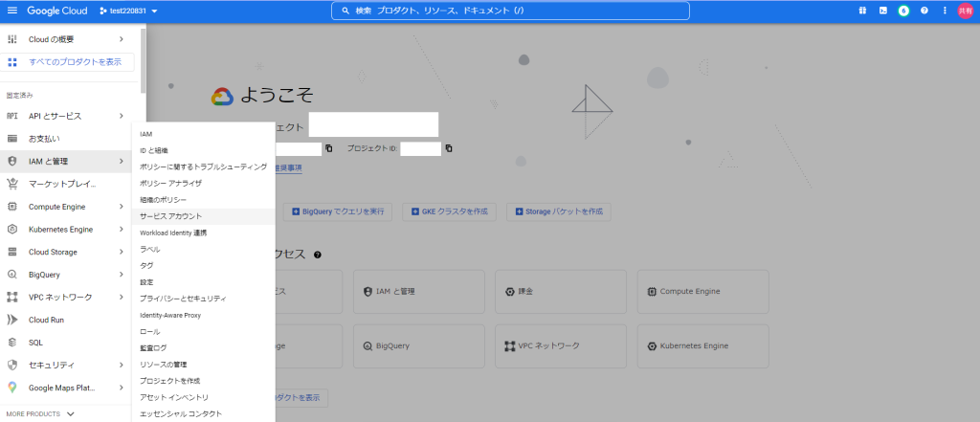Image resolution: width=980 pixels, height=422 pixels.
Task: Open the hamburger navigation menu
Action: (12, 11)
